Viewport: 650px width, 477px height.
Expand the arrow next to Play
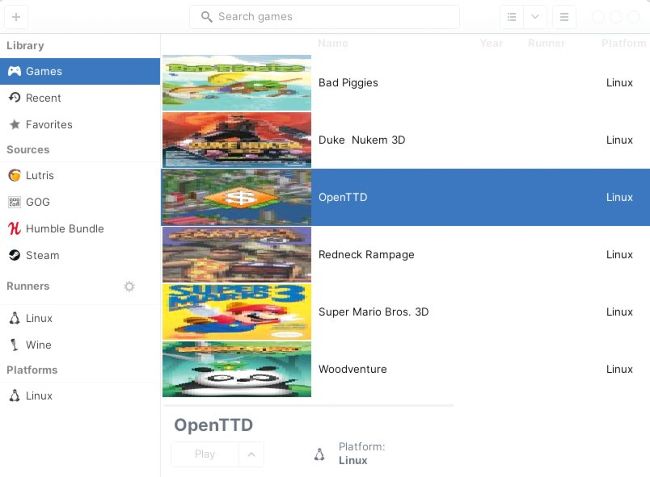(251, 454)
